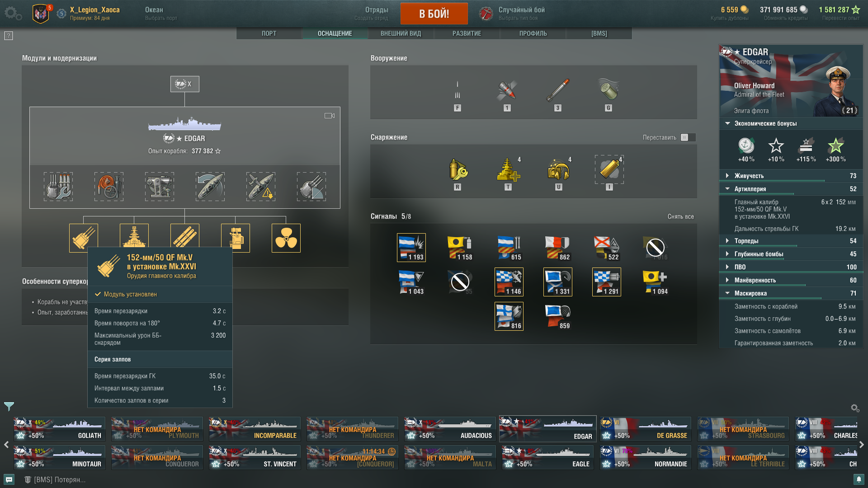The height and width of the screenshot is (488, 868).
Task: Open carousel settings gear icon
Action: point(855,408)
